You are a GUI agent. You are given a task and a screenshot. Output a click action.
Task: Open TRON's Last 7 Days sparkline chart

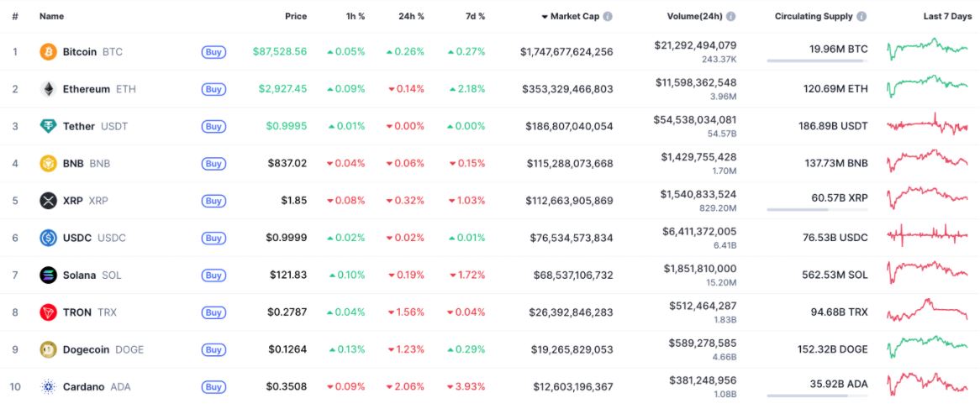[x=927, y=312]
